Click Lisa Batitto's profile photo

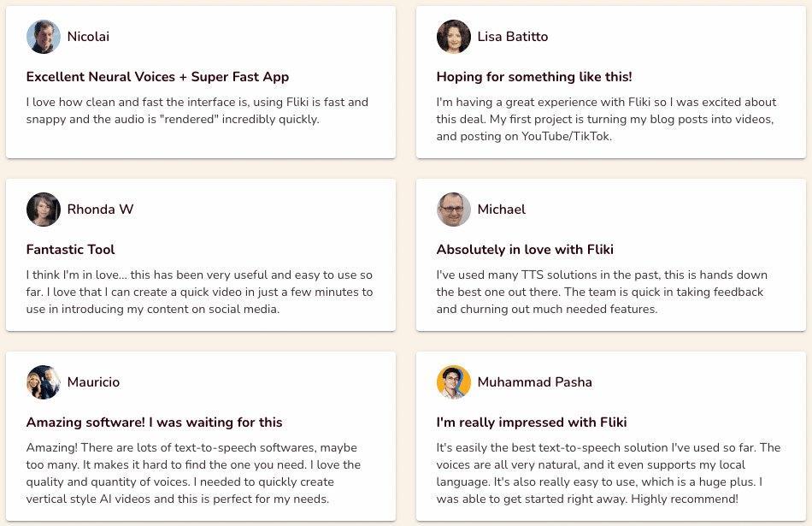[454, 37]
